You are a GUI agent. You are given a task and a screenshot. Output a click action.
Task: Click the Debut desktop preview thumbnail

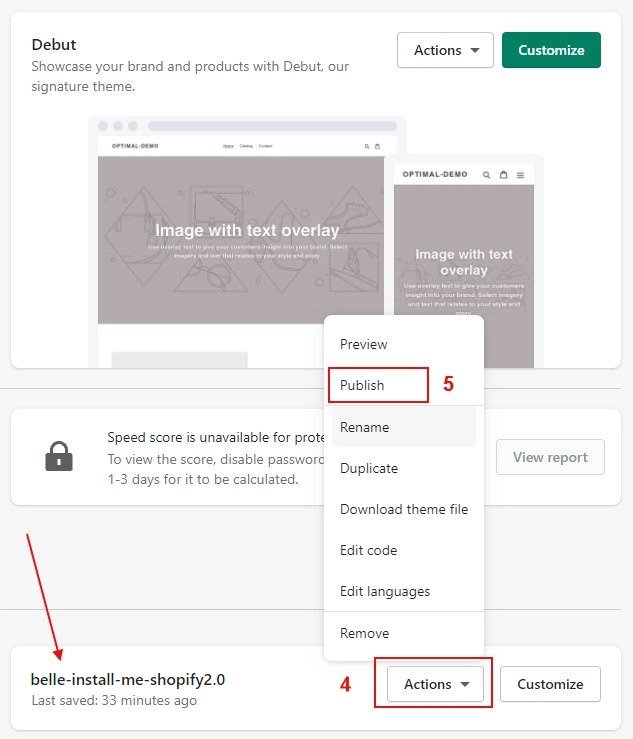click(x=241, y=242)
